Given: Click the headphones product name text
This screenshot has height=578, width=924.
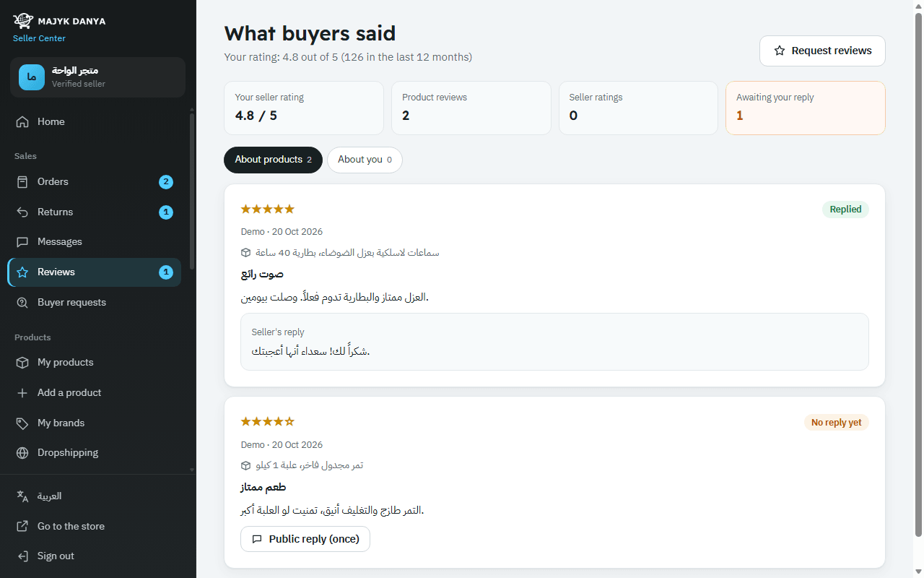Looking at the screenshot, I should (347, 253).
